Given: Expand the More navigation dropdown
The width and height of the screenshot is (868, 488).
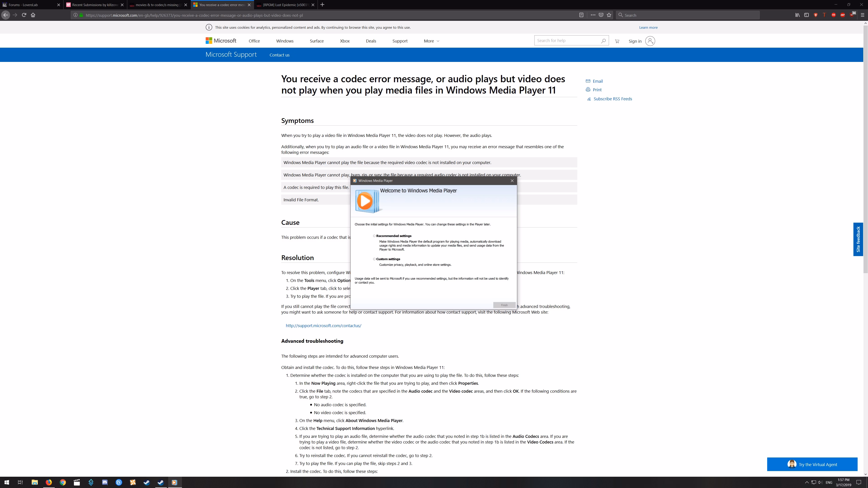Looking at the screenshot, I should 431,41.
